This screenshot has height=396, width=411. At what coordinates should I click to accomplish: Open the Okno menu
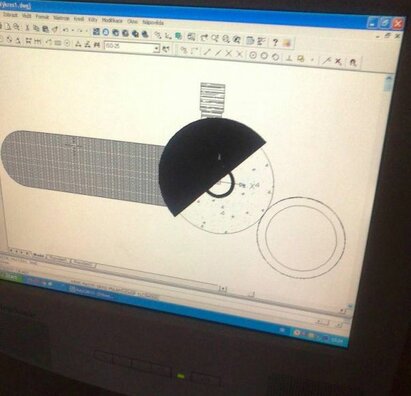click(132, 21)
